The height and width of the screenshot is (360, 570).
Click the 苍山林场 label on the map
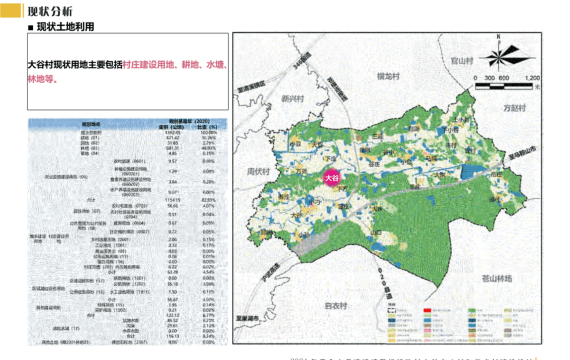[497, 279]
